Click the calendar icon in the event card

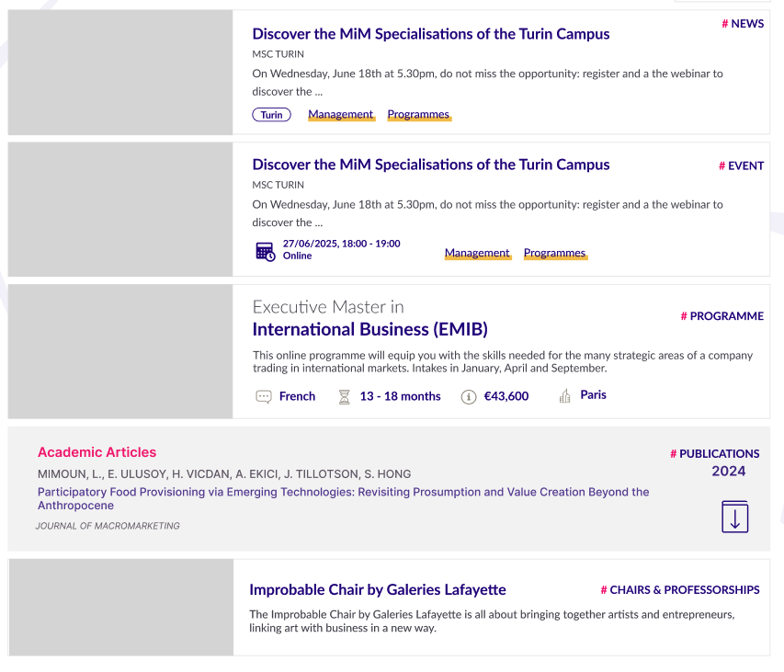click(x=265, y=251)
